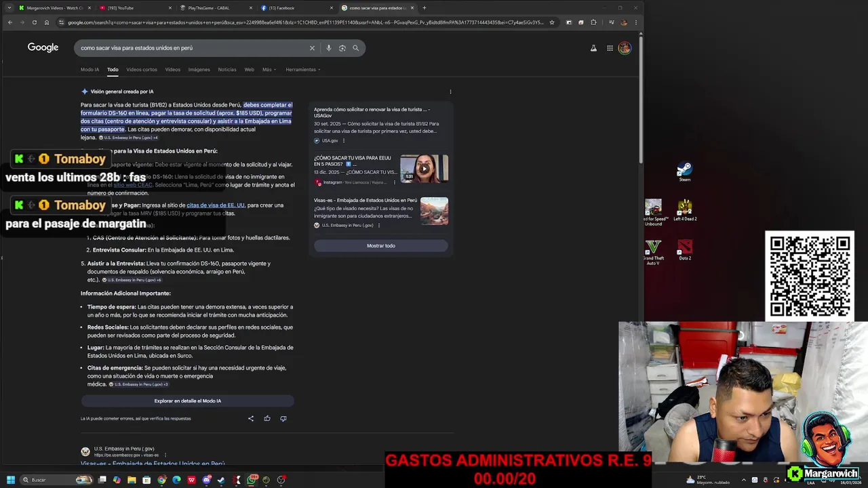This screenshot has width=868, height=488.
Task: Open Google apps grid
Action: point(610,48)
